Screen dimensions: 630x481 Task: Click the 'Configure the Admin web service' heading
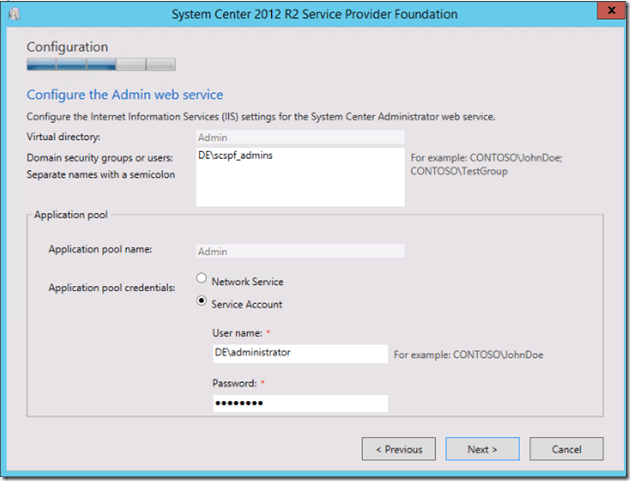[124, 95]
